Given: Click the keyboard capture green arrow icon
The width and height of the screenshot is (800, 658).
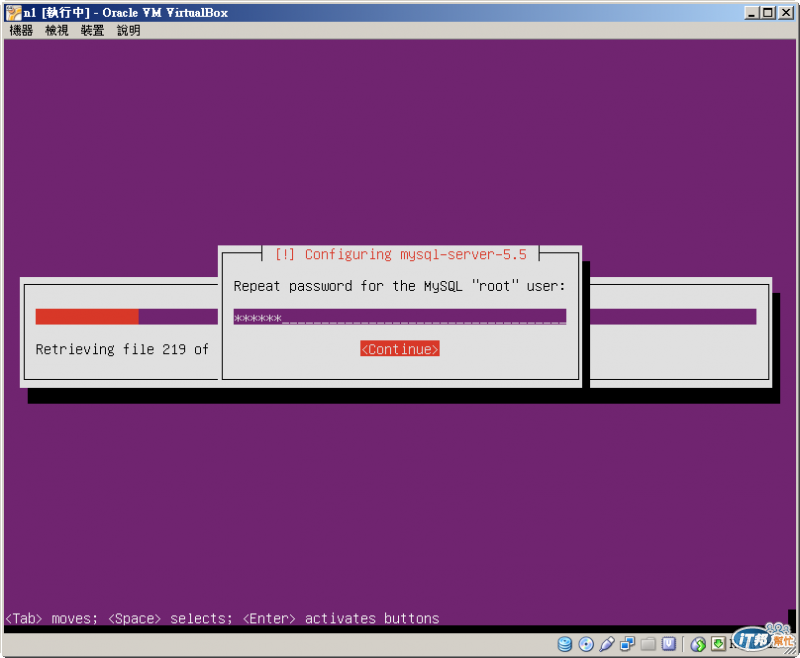Looking at the screenshot, I should coord(718,644).
